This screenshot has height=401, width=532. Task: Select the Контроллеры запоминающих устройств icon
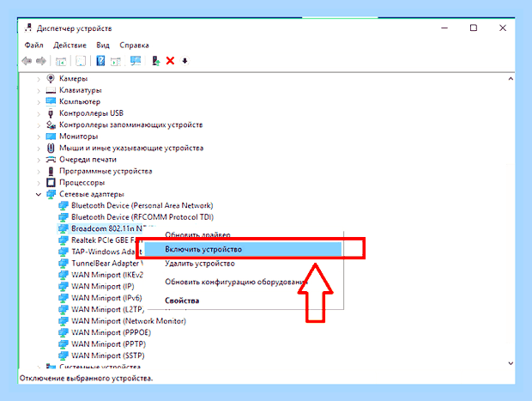point(51,125)
